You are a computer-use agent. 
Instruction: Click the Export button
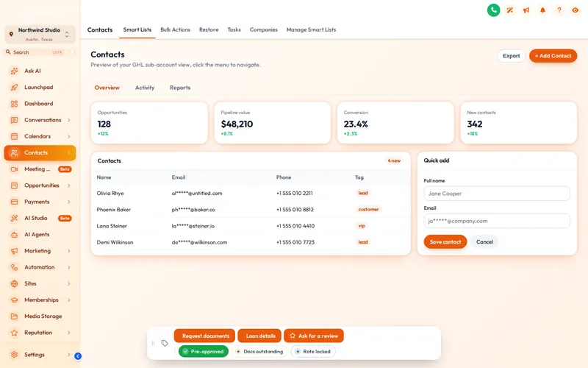[x=511, y=56]
